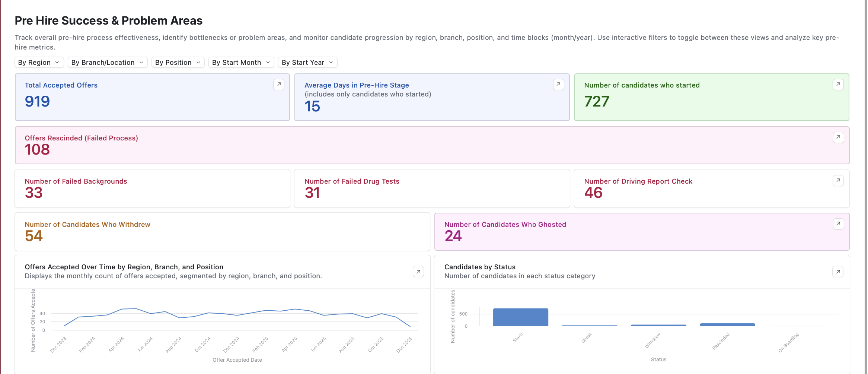Open the By Region filter dropdown
Viewport: 868px width, 374px height.
coord(39,63)
